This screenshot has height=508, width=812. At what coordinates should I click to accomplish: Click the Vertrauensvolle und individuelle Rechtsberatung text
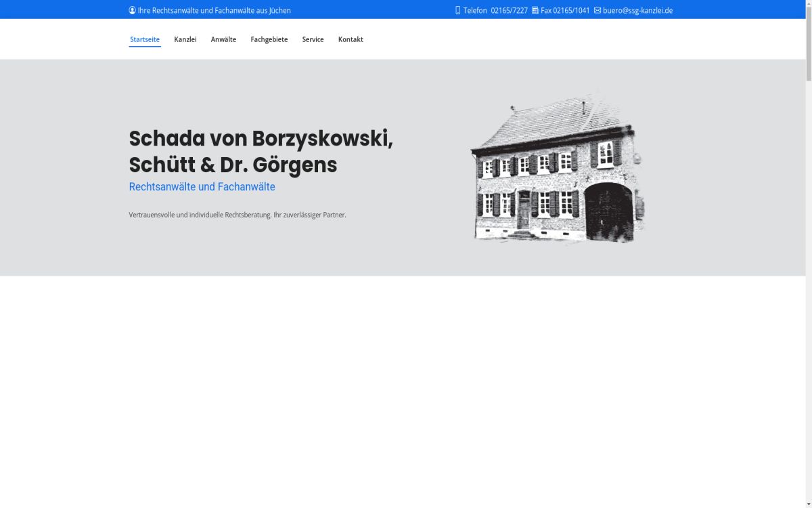[x=237, y=215]
